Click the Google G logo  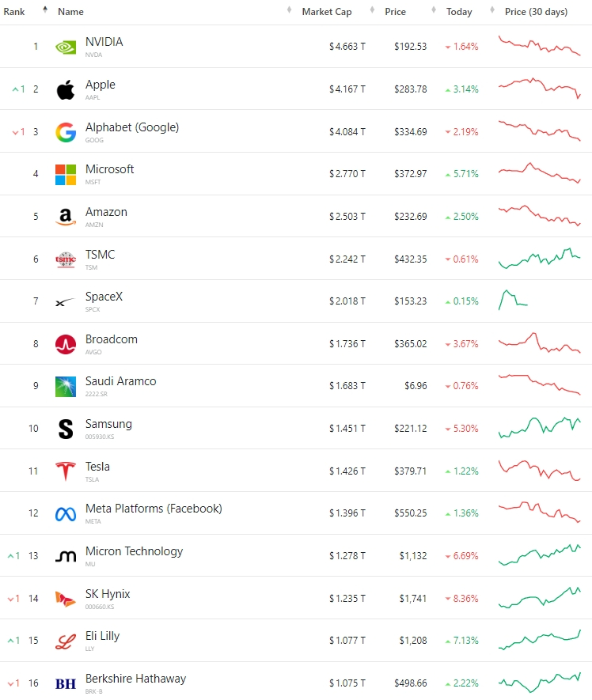(x=66, y=132)
